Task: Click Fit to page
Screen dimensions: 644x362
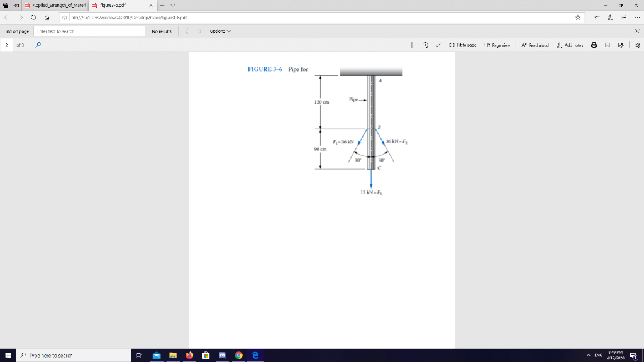Action: pyautogui.click(x=463, y=45)
